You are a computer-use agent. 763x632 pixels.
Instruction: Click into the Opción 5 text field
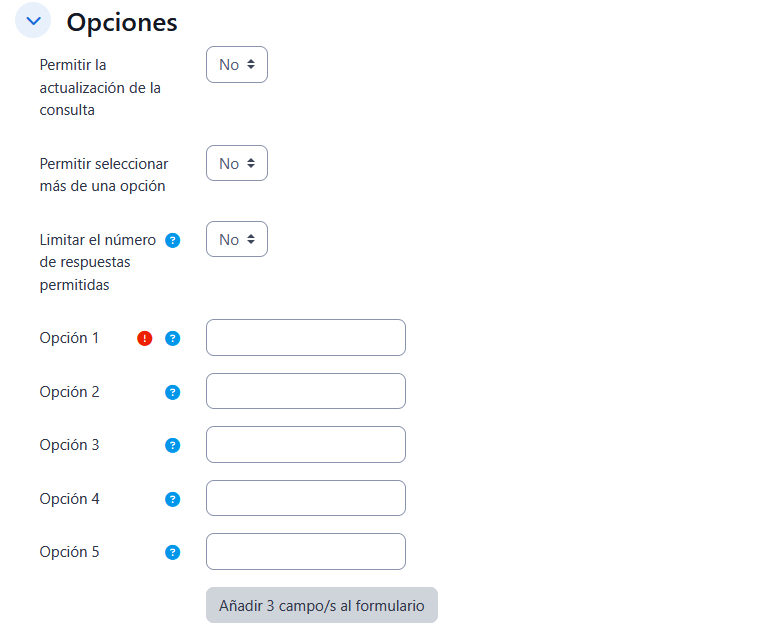[x=306, y=552]
